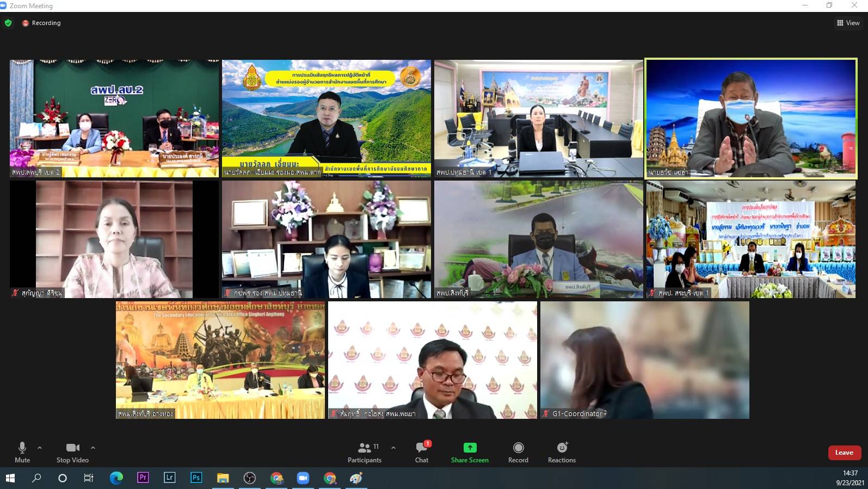Screen dimensions: 868x489
Task: Open video options arrow beside Stop Video
Action: (93, 448)
